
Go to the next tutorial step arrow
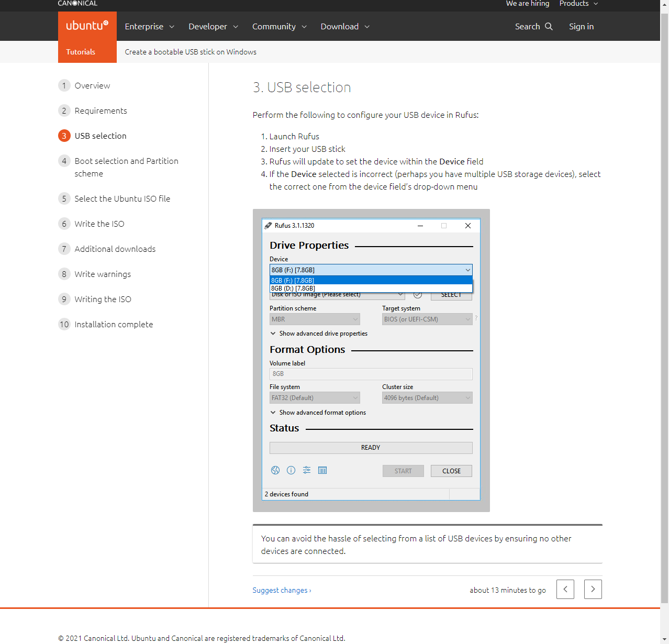593,589
